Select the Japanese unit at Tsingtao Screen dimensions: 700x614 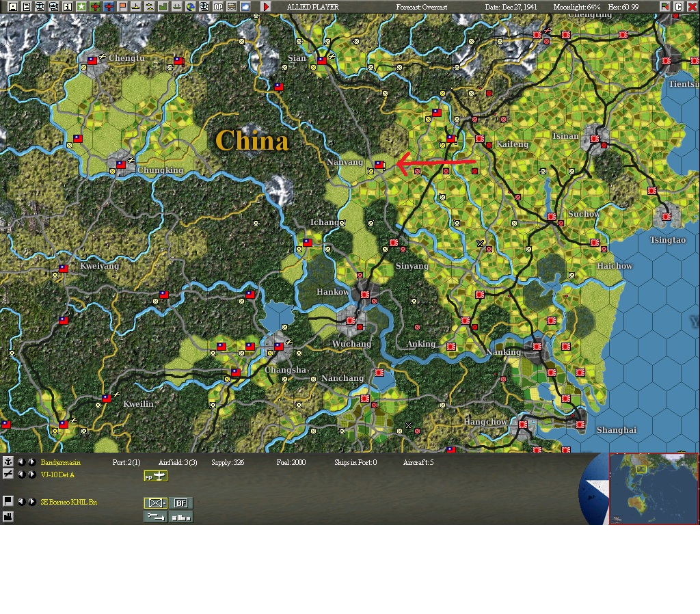pos(667,217)
